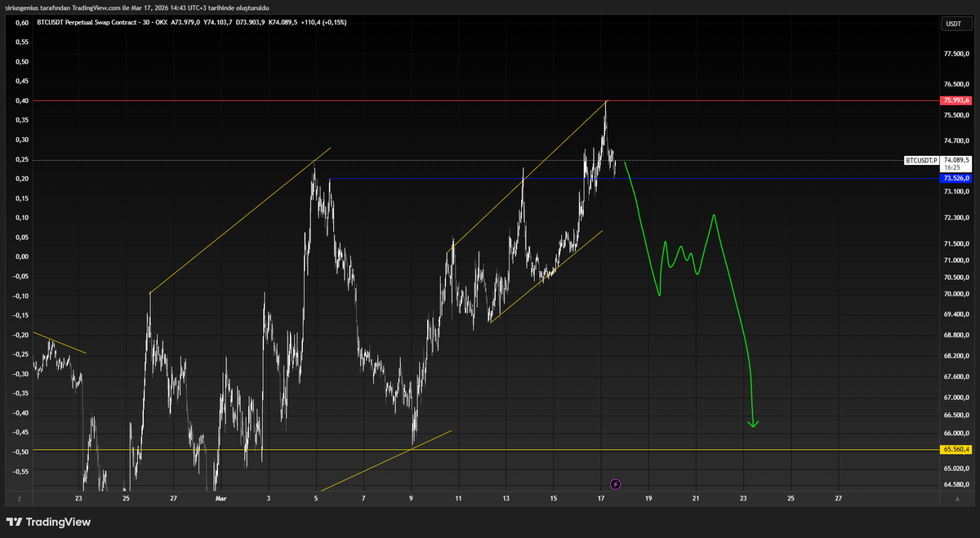
Task: Click the purple lightning event marker icon
Action: point(616,484)
